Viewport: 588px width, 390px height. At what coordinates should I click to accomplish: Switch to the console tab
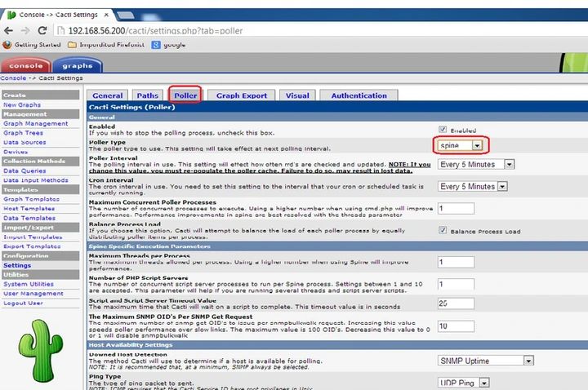[x=26, y=65]
